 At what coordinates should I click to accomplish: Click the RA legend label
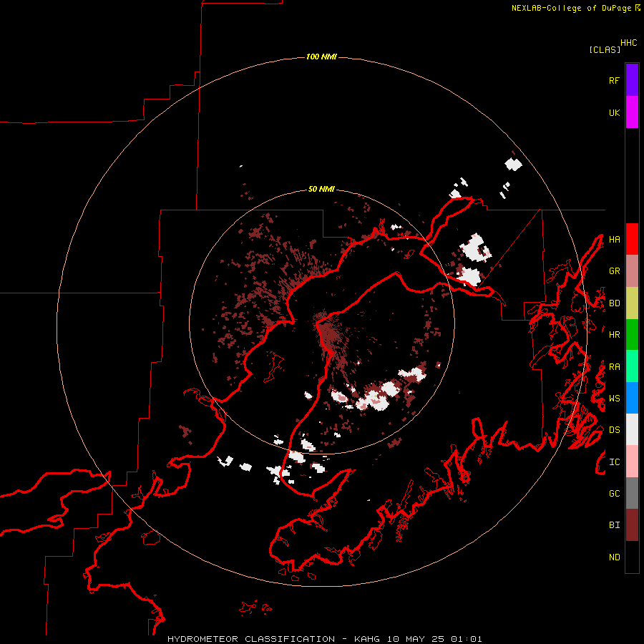(x=614, y=367)
